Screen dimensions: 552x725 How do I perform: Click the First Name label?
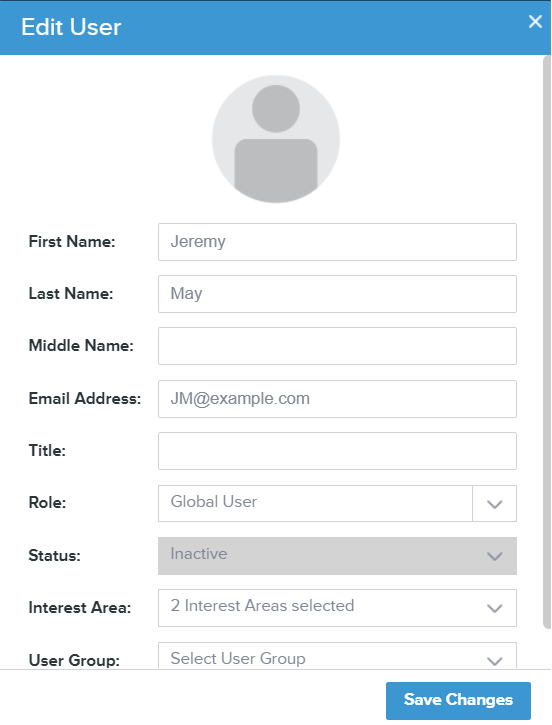(72, 241)
